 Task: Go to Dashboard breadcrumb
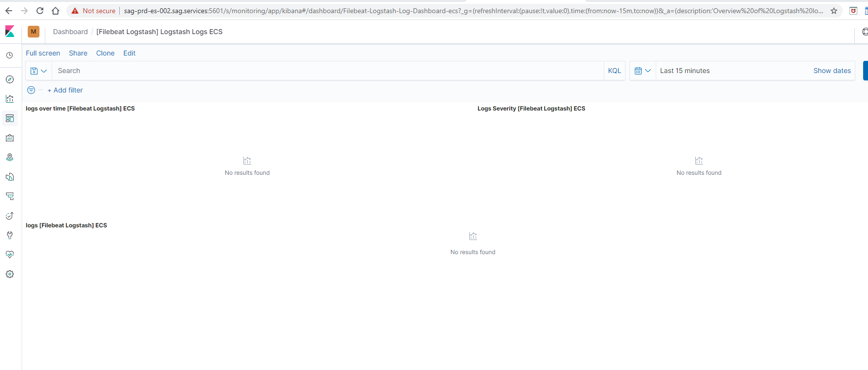point(71,32)
